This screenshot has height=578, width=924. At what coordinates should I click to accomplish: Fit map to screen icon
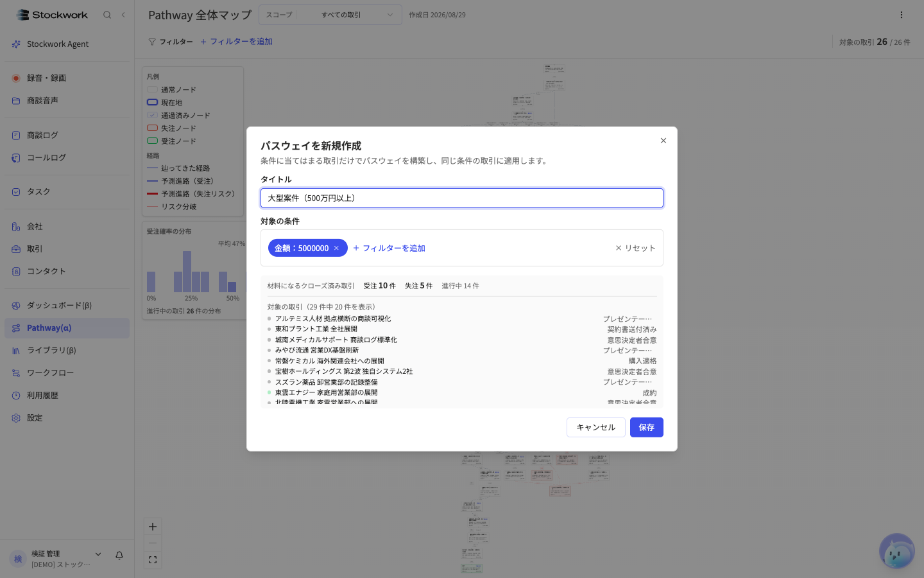point(153,560)
